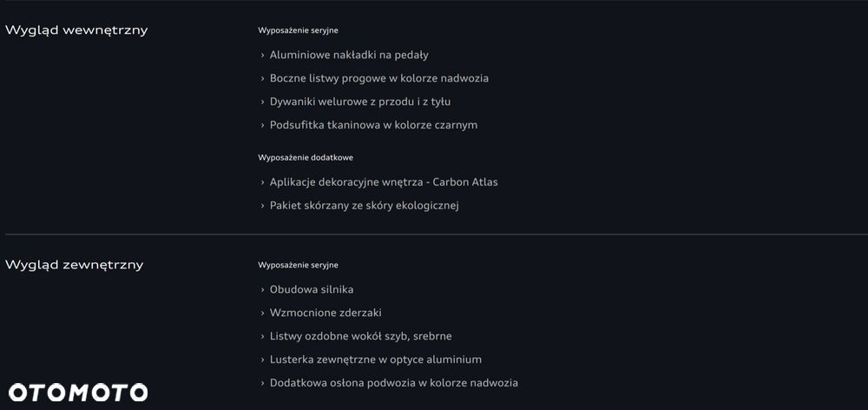Click Pakiet skórzany ze skóry ekologicznej text
The width and height of the screenshot is (868, 410).
364,206
